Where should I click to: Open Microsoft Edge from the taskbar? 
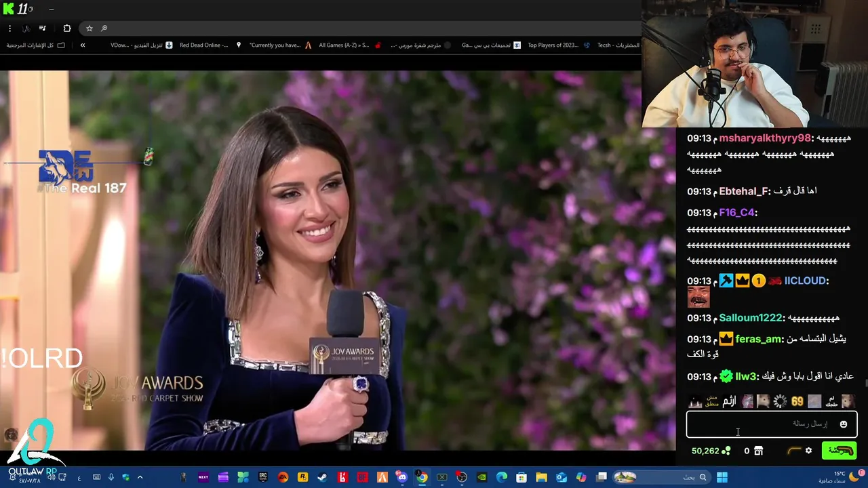click(x=502, y=477)
